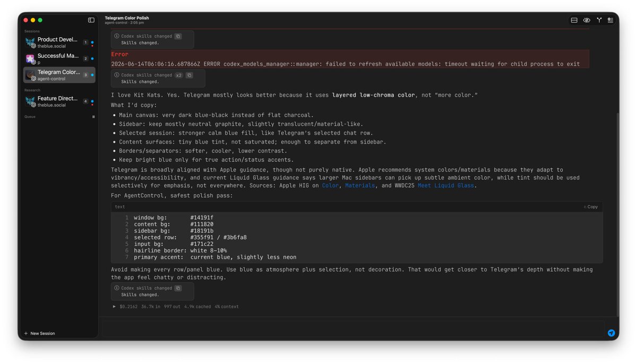Click blue status dot on Successful Ma...

pos(92,58)
